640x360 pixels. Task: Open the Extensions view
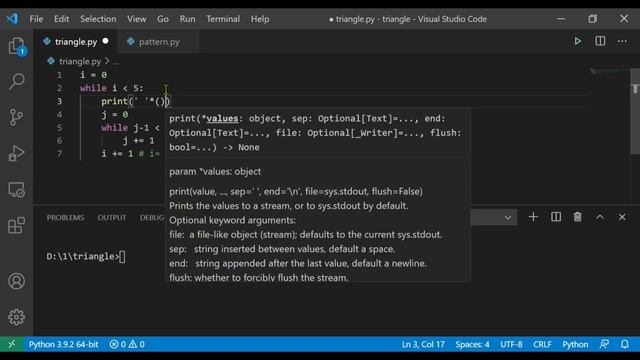(16, 225)
